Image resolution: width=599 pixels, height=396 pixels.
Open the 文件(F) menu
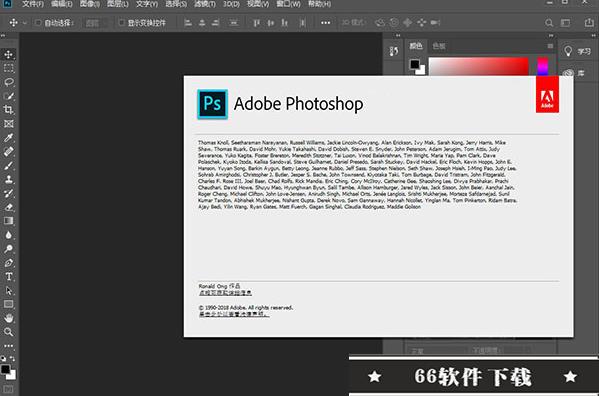tap(33, 4)
